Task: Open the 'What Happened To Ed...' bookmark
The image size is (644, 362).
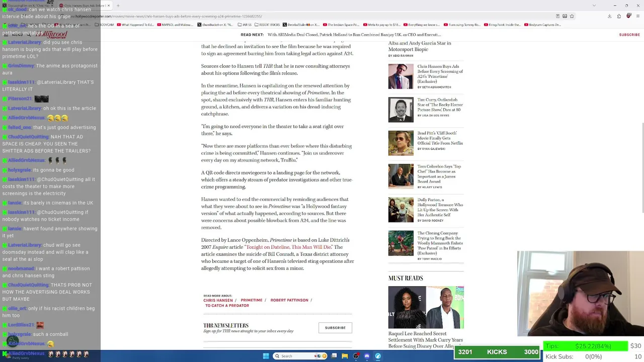Action: [x=135, y=25]
